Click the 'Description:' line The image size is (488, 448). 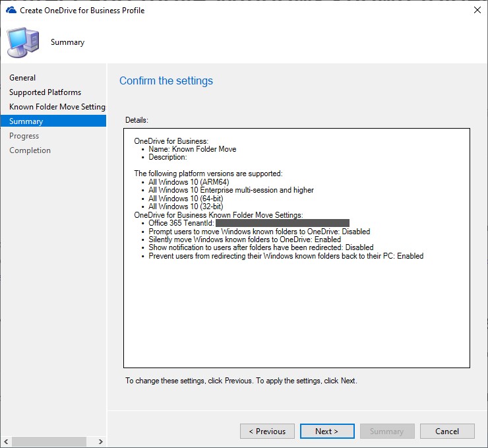click(168, 157)
